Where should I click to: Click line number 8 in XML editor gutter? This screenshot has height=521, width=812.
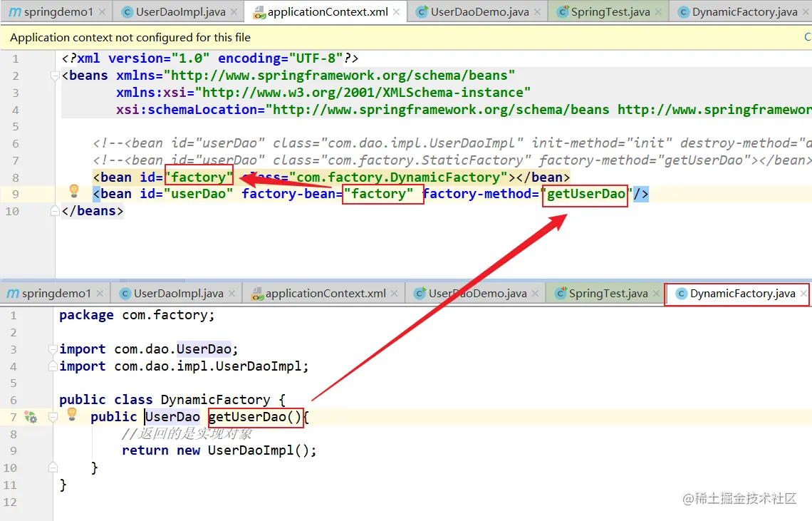16,177
